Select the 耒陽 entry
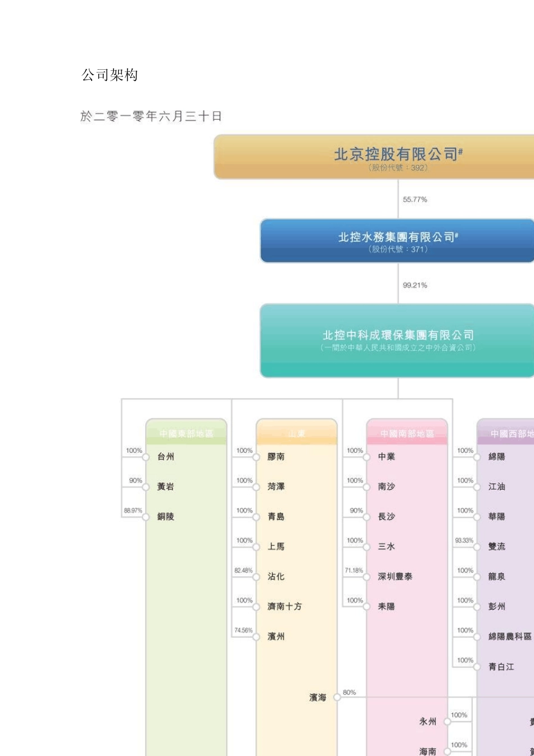This screenshot has height=756, width=534. point(387,606)
